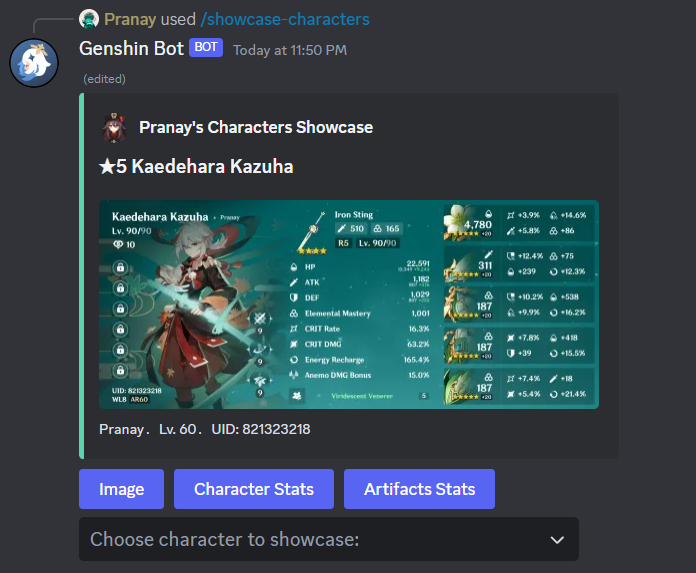Click the bottom locked constellation icon

(120, 371)
